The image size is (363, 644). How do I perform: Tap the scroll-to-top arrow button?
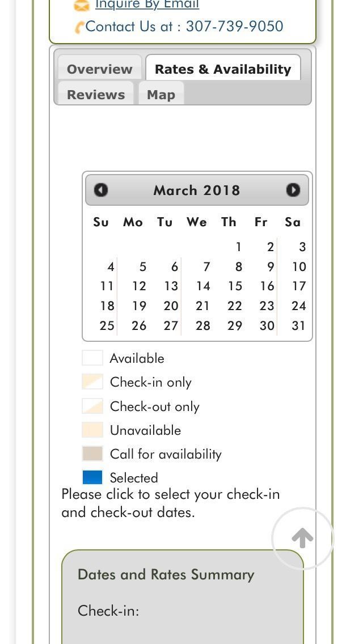click(x=302, y=538)
